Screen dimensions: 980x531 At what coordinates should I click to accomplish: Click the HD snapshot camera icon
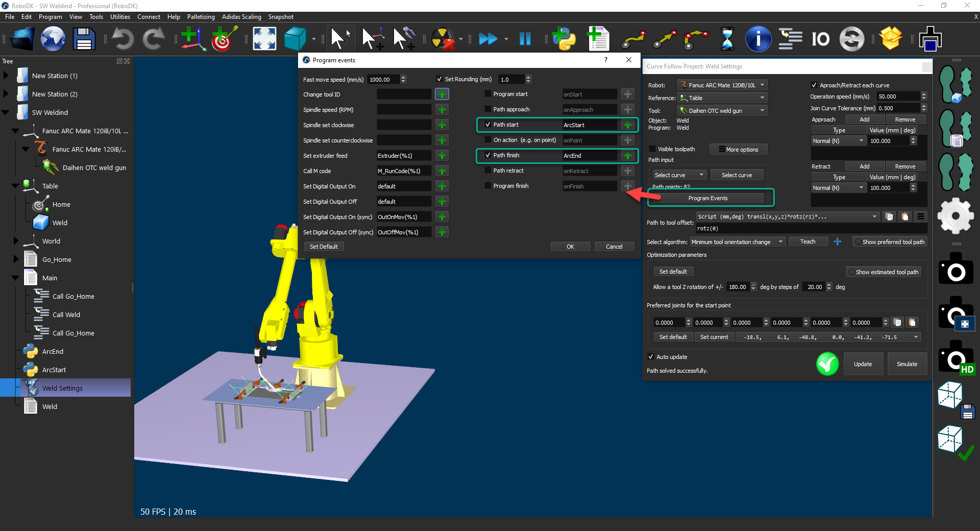(956, 358)
